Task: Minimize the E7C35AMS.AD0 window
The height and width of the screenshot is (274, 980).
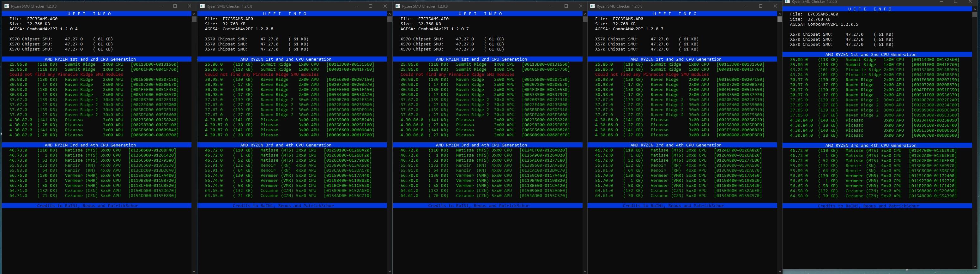Action: (747, 6)
